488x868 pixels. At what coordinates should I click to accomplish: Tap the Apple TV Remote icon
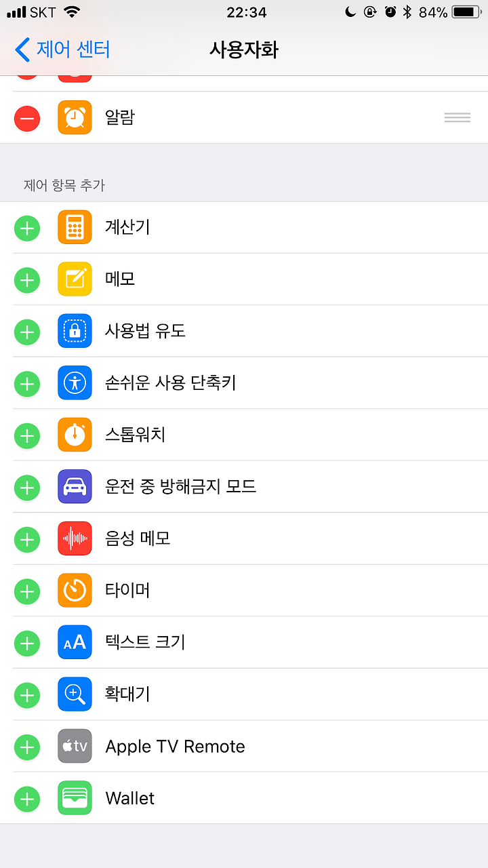(x=75, y=746)
